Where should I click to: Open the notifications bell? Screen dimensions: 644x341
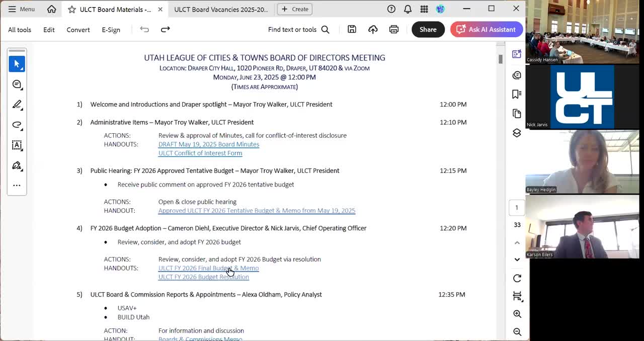pyautogui.click(x=408, y=9)
